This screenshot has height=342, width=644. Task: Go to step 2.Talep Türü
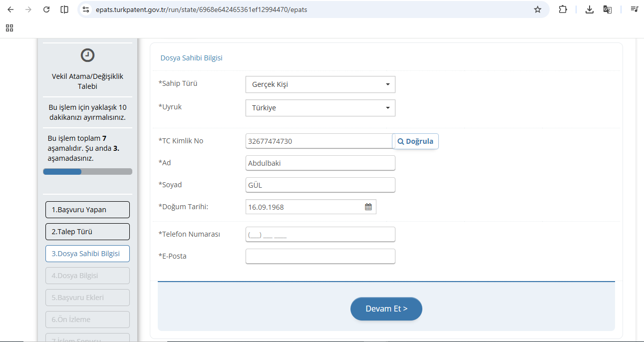click(87, 232)
